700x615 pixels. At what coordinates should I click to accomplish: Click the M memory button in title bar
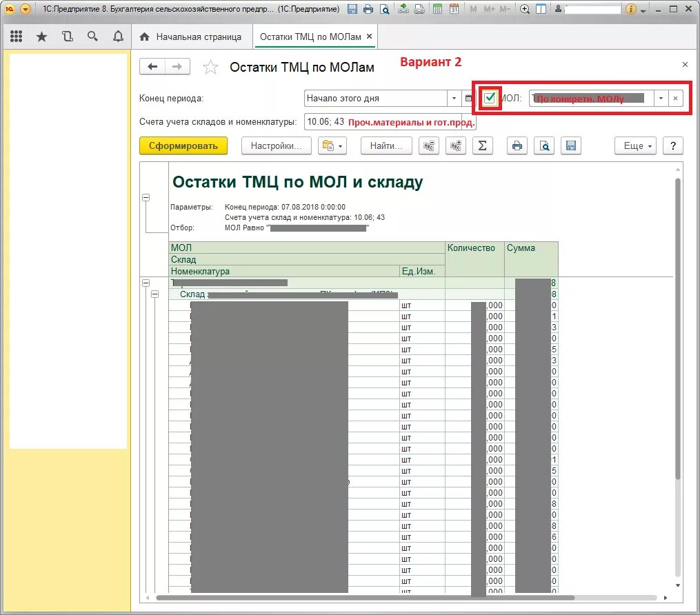tap(473, 9)
